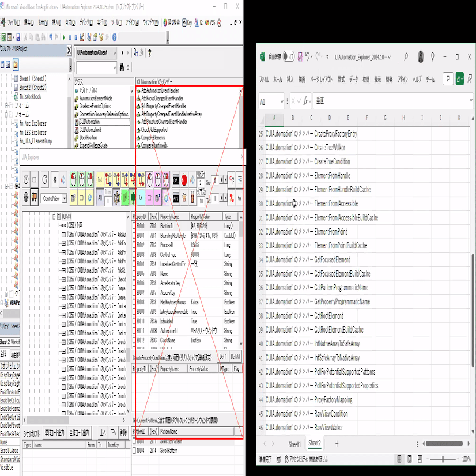Open the Excel Home ribbon tab
Screen dimensions: 476x476
click(x=278, y=80)
